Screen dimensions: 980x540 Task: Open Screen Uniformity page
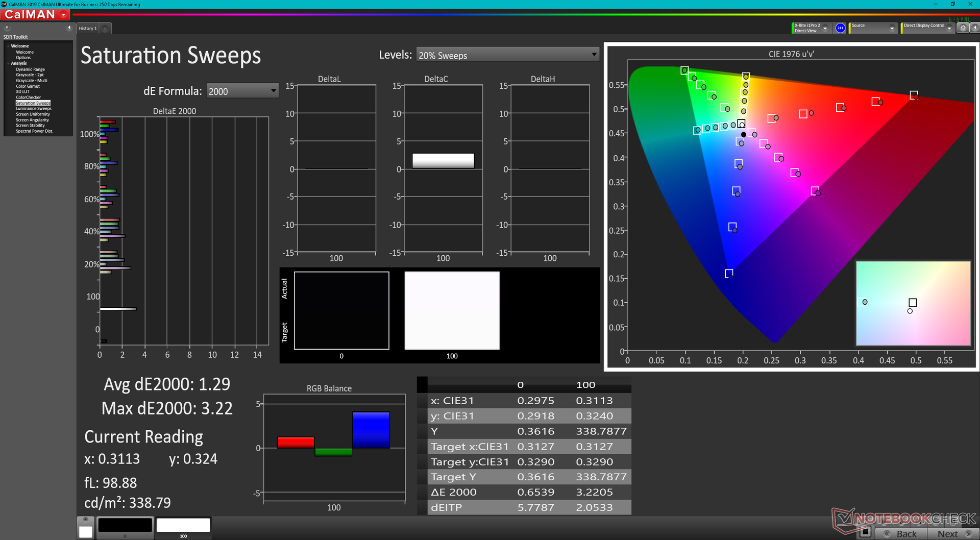point(33,114)
